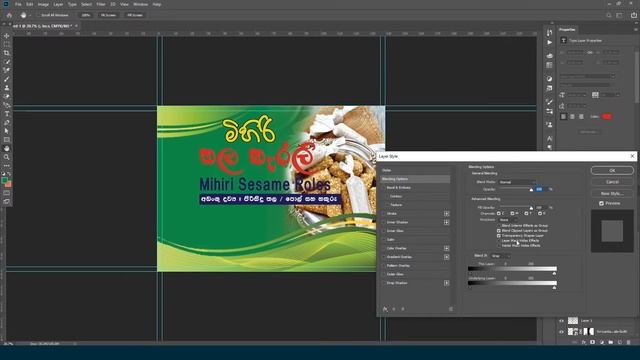Click fx button at Layers panel bottom

pyautogui.click(x=584, y=342)
